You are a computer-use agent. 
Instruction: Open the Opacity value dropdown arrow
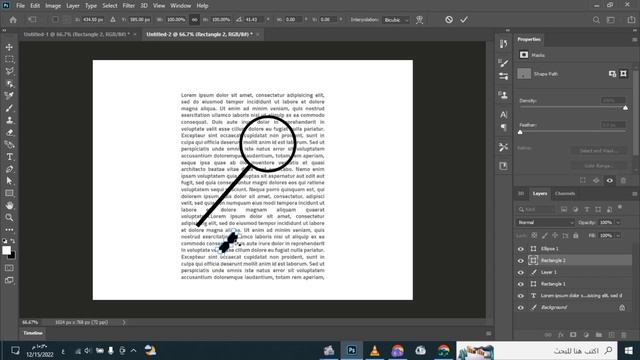[x=618, y=222]
